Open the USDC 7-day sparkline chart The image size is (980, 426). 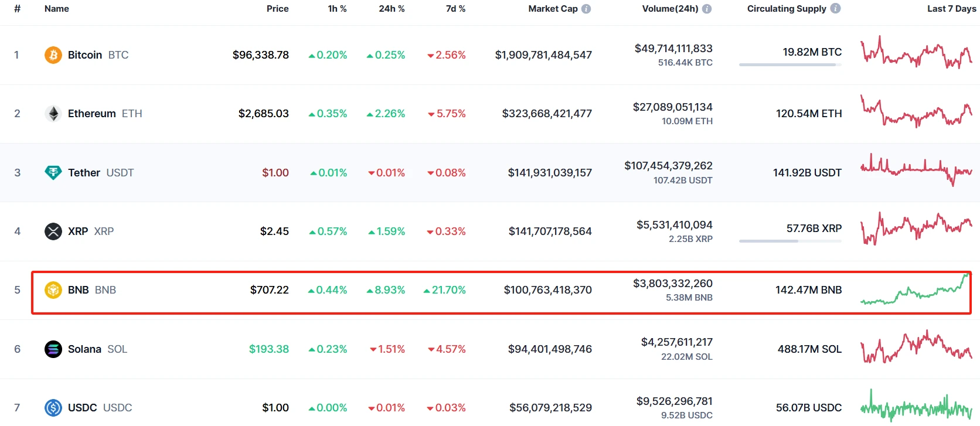point(916,405)
